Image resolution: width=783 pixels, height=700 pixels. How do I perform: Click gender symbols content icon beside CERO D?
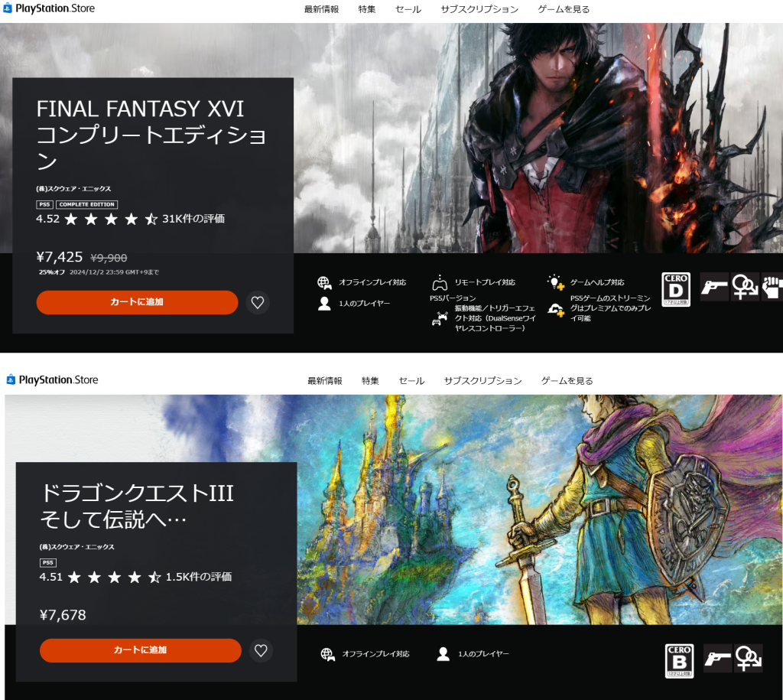pyautogui.click(x=745, y=287)
